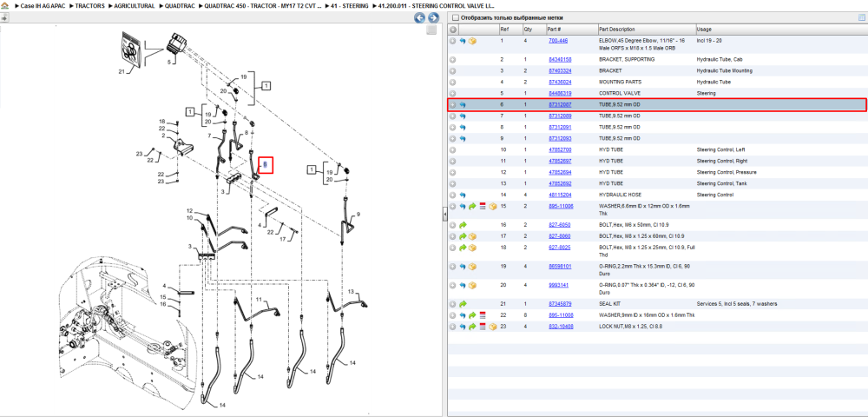The height and width of the screenshot is (417, 868).
Task: Open part number 700-446 link
Action: (x=558, y=41)
